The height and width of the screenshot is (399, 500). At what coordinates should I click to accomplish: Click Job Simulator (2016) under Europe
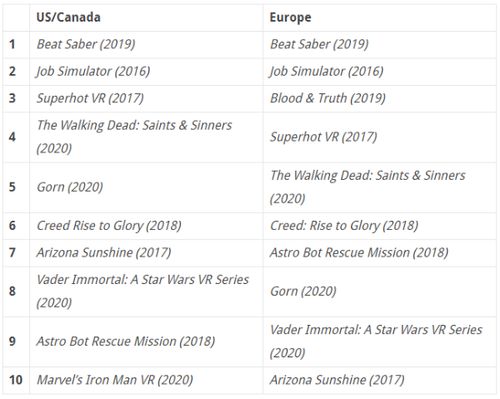(326, 71)
